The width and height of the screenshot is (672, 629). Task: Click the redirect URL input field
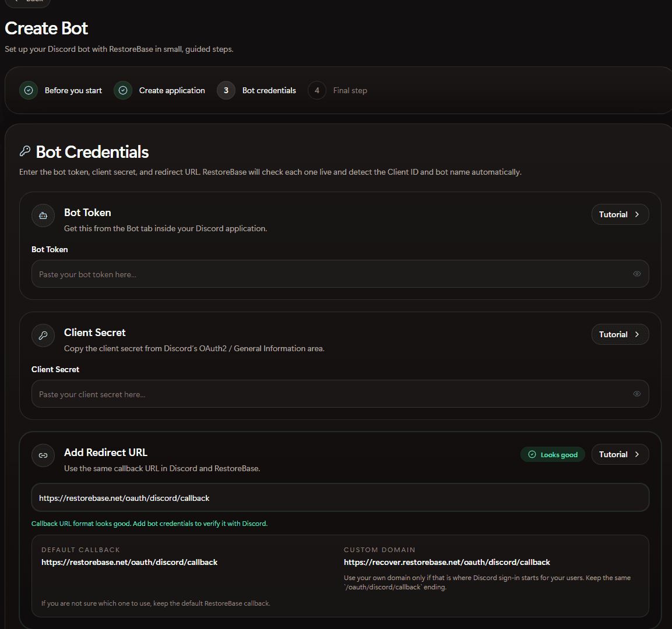point(340,497)
